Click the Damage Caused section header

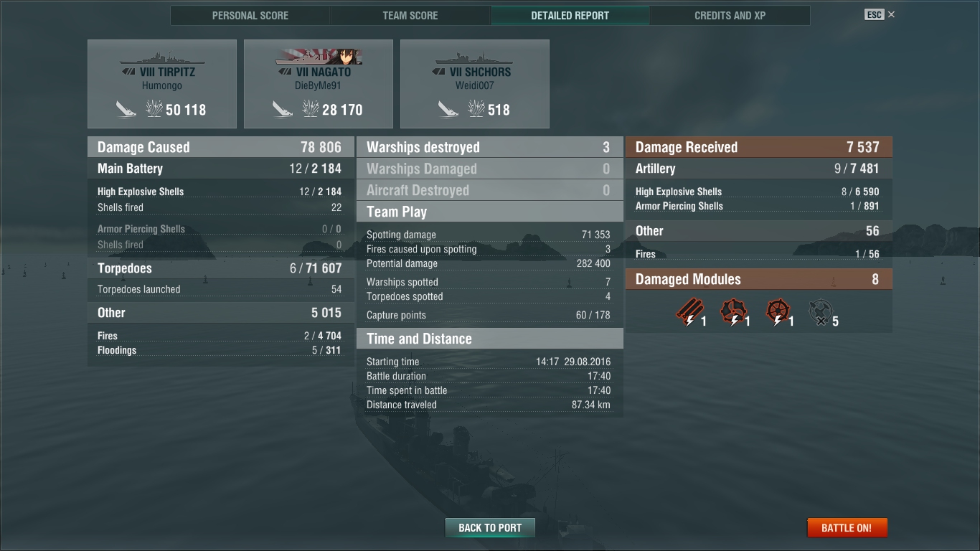(221, 147)
